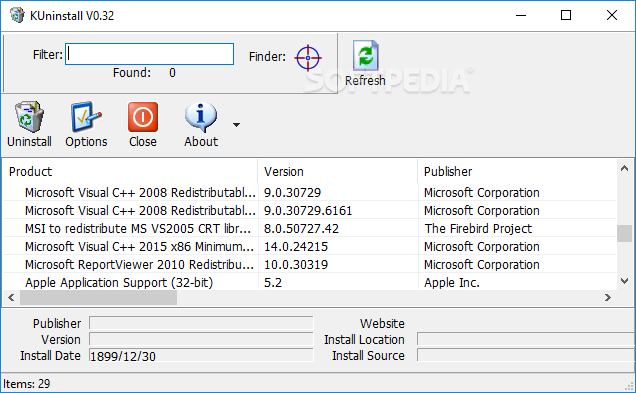Click the list's scroll up arrow
The height and width of the screenshot is (393, 636).
(624, 168)
